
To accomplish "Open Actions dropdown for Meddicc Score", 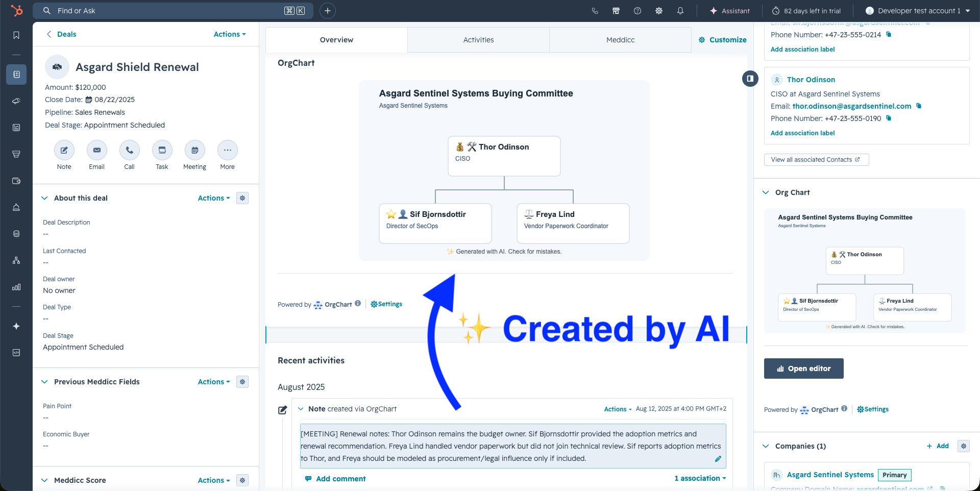I will 214,480.
